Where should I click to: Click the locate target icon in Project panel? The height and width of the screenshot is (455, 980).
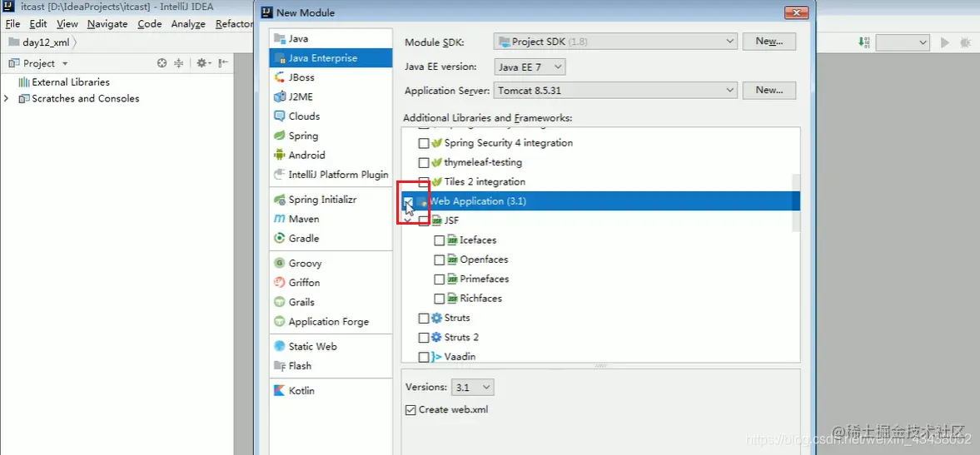(x=162, y=63)
